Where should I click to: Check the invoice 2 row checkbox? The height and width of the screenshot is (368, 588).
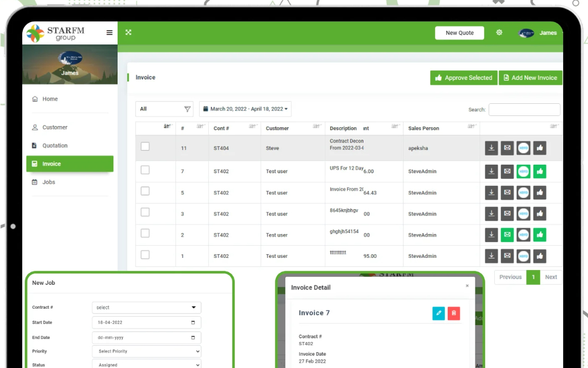(145, 234)
